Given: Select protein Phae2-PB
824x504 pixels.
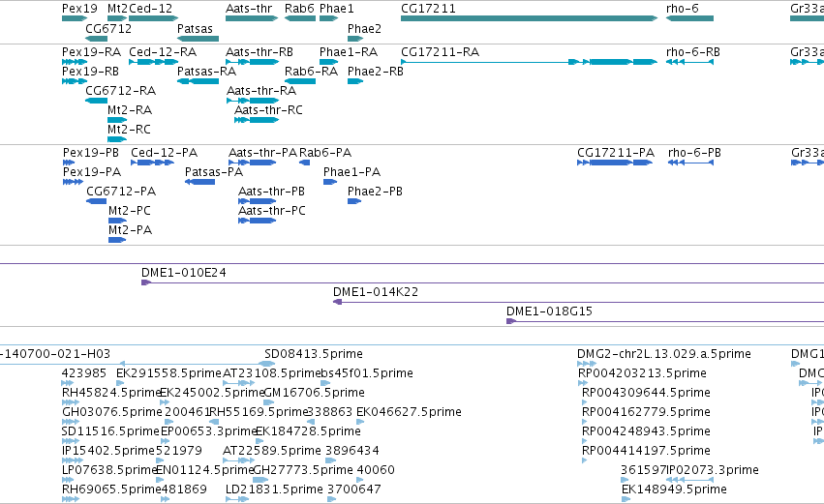Looking at the screenshot, I should coord(376,192).
